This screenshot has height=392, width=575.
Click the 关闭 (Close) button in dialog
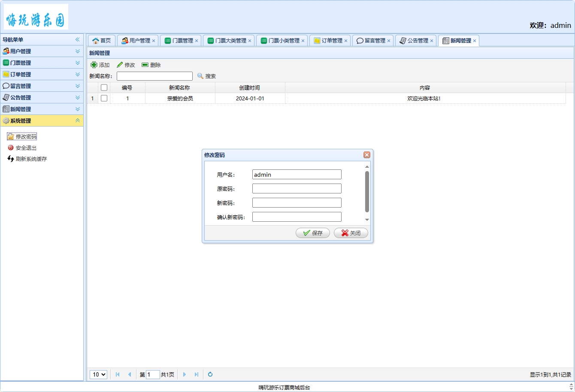(351, 233)
